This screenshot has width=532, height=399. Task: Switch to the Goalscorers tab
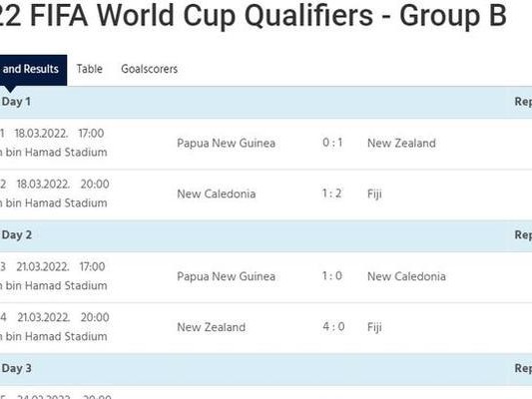tap(150, 69)
